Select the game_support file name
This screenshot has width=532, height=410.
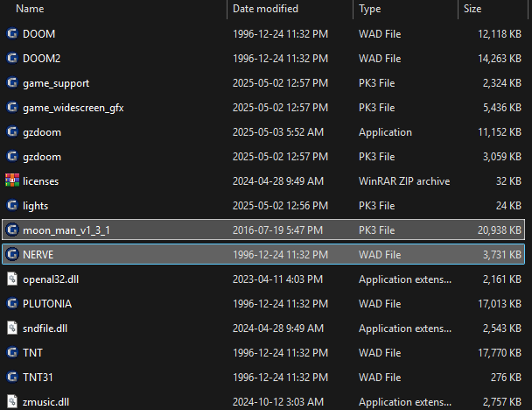pos(56,83)
